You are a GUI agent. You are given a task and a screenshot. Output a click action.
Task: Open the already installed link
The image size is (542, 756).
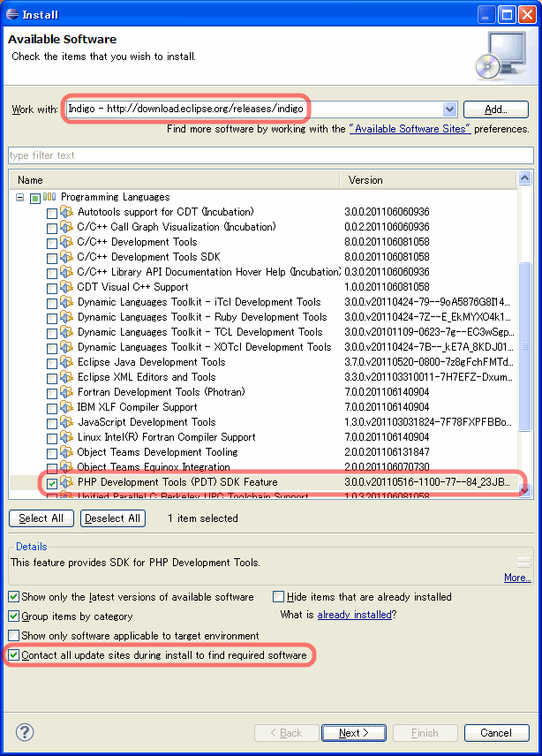point(355,615)
